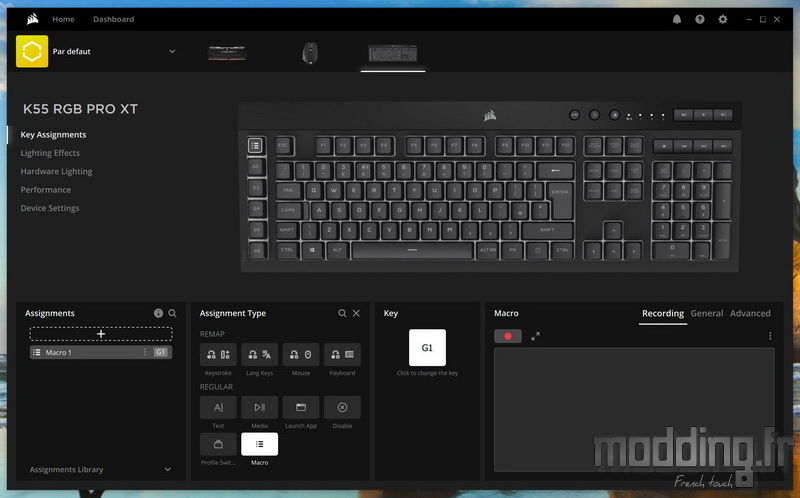This screenshot has width=800, height=498.
Task: Open Hardware Lighting section
Action: [56, 171]
